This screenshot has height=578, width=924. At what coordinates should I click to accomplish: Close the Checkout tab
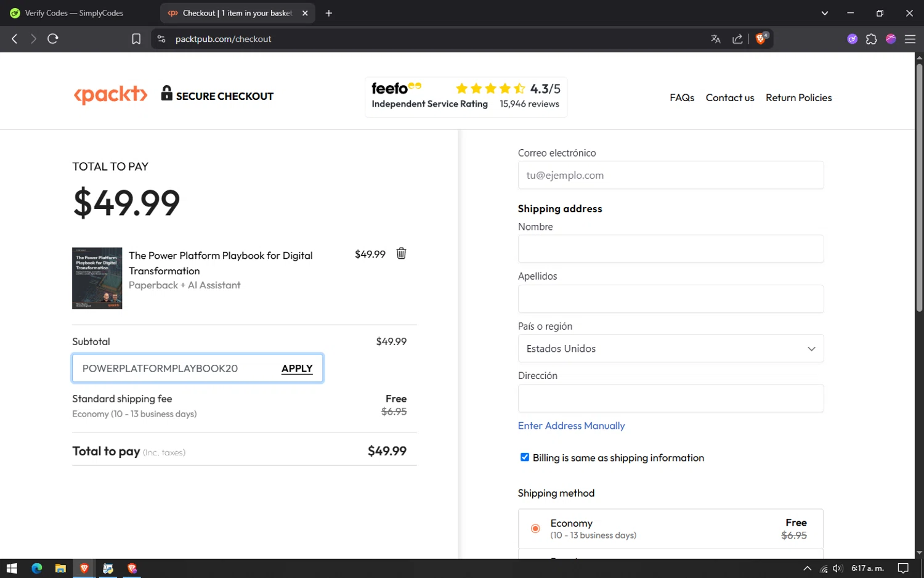coord(305,13)
